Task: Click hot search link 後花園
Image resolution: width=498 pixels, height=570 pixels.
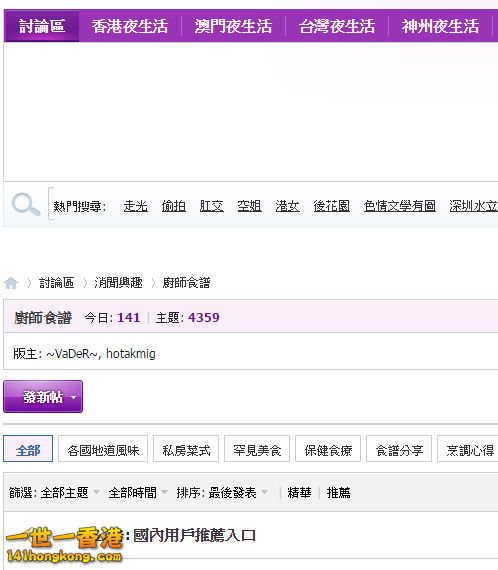Action: coord(332,206)
